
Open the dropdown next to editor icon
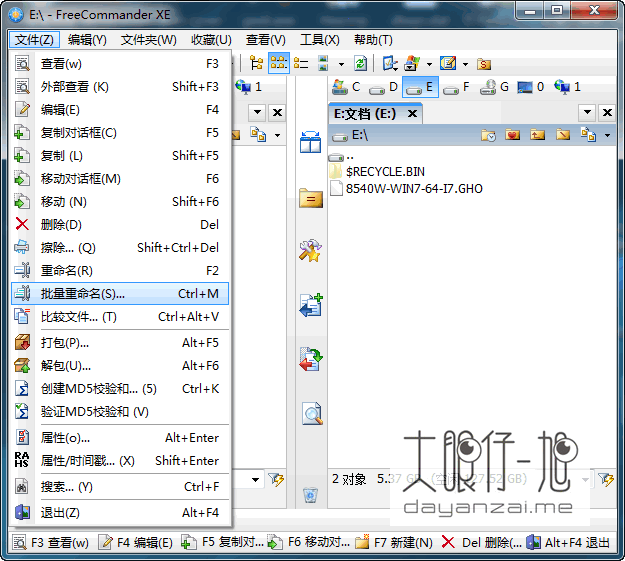pyautogui.click(x=465, y=64)
